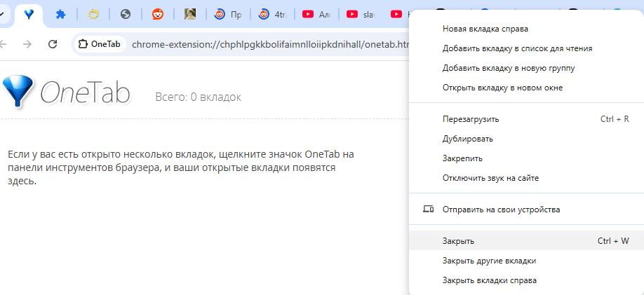The height and width of the screenshot is (295, 644).
Task: Select "Отключить звук на сайте"
Action: 527,179
